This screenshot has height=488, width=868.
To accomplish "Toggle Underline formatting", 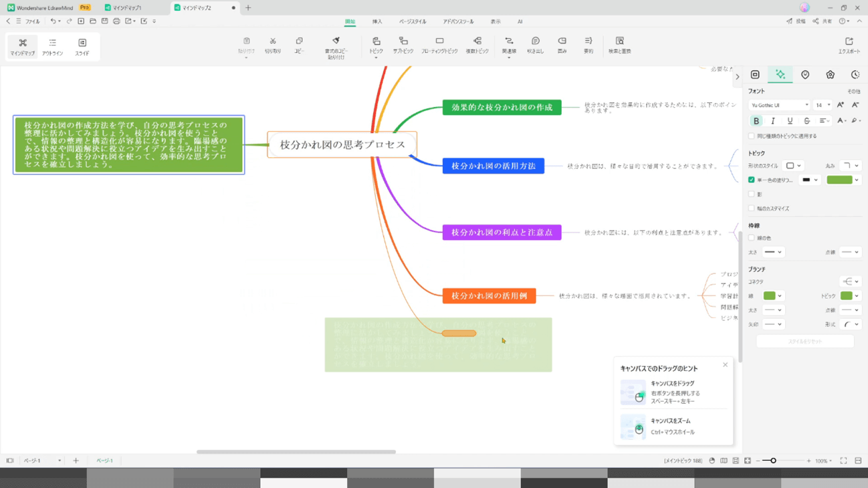I will tap(790, 121).
